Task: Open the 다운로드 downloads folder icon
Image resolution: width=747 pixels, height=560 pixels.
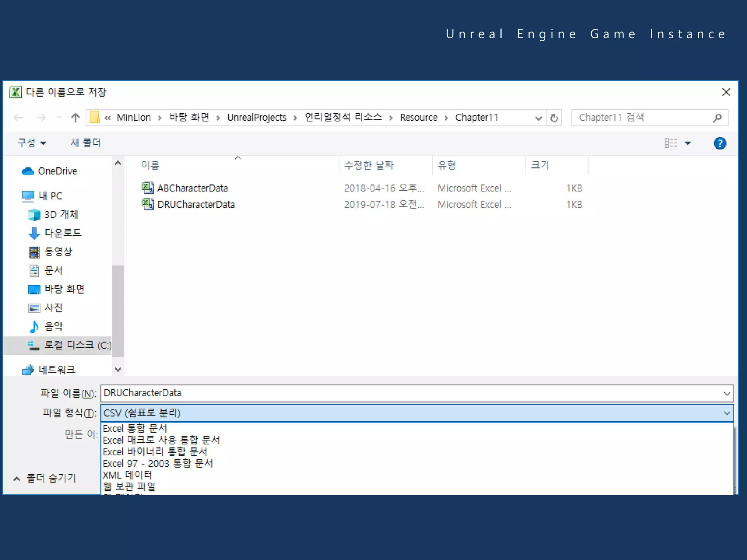Action: (x=34, y=233)
